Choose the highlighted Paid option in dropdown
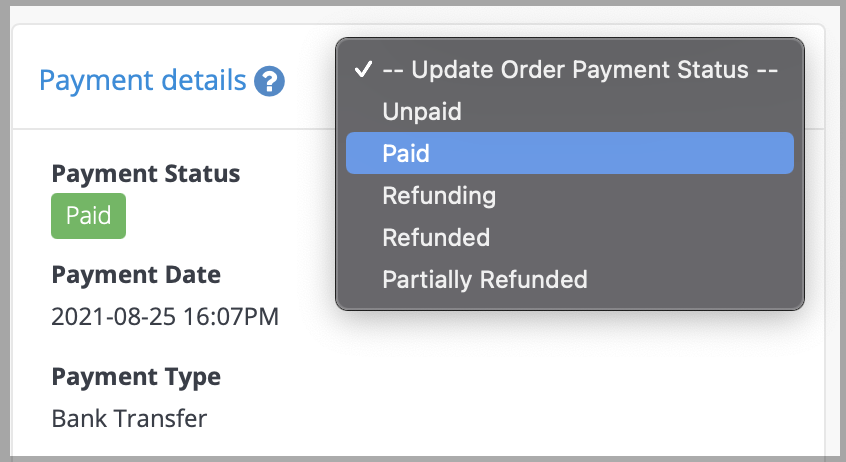This screenshot has width=846, height=462. (x=570, y=153)
